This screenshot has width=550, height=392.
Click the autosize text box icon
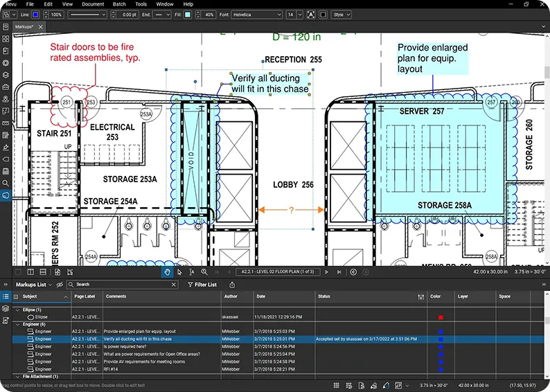point(311,15)
